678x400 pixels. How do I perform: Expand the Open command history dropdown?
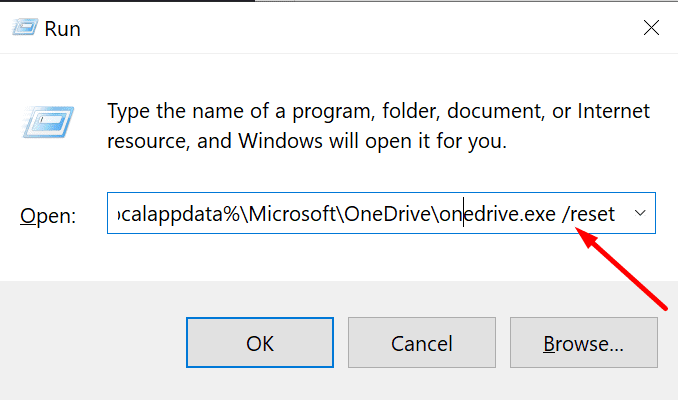point(639,214)
